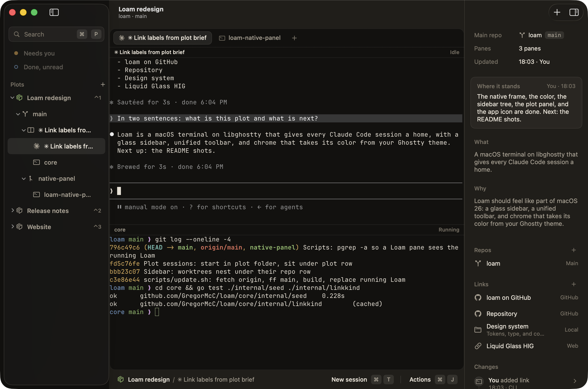Focus the Search field

point(56,34)
